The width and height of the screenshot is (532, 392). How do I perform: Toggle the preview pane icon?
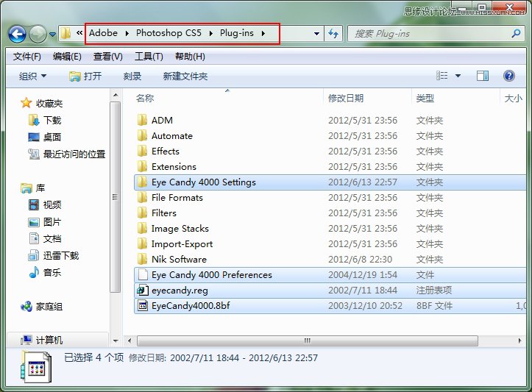tap(483, 76)
